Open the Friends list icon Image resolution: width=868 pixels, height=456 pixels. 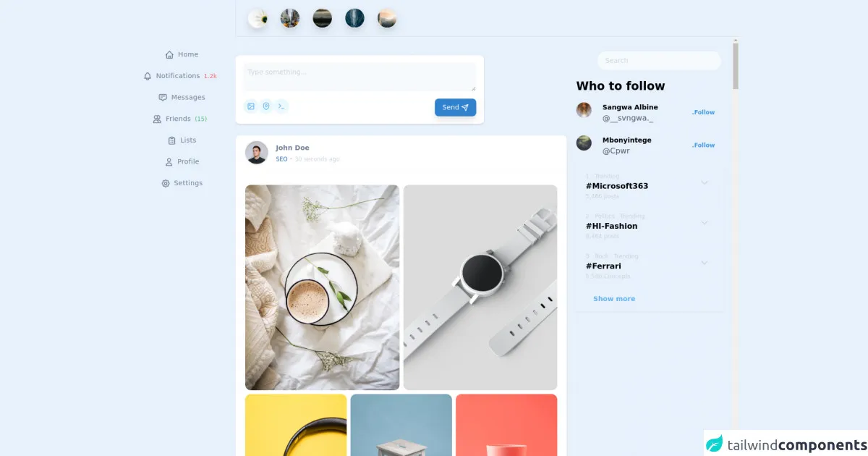pos(157,119)
